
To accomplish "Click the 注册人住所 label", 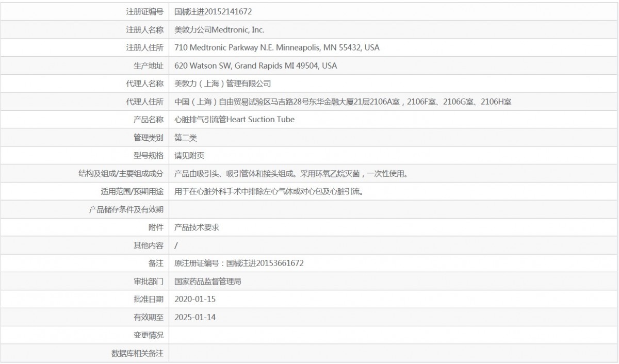I will coord(145,47).
